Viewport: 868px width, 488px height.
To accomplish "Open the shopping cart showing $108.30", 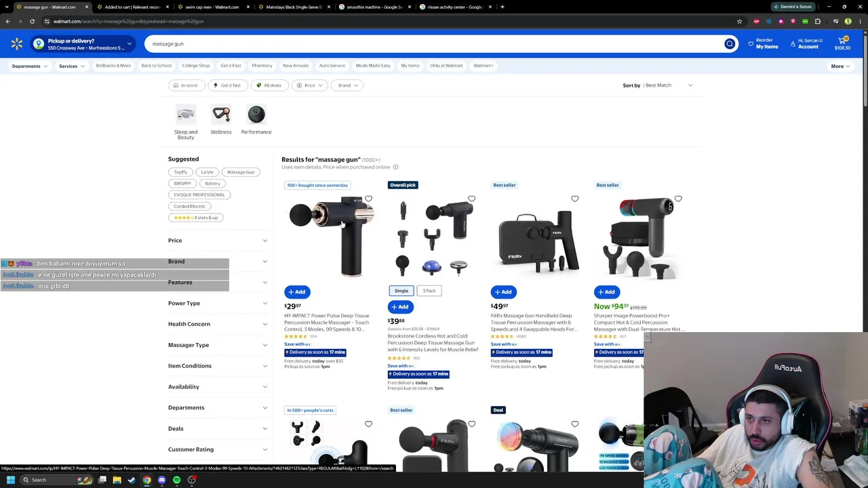I will (842, 44).
